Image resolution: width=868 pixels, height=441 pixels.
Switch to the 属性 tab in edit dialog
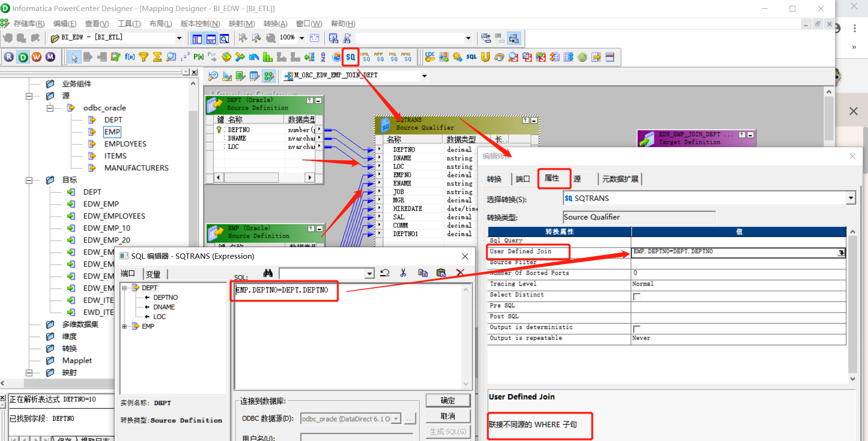(x=552, y=178)
